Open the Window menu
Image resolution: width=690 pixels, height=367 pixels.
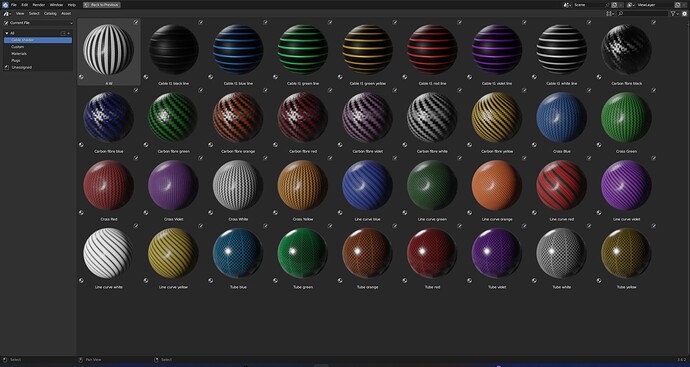[x=56, y=5]
